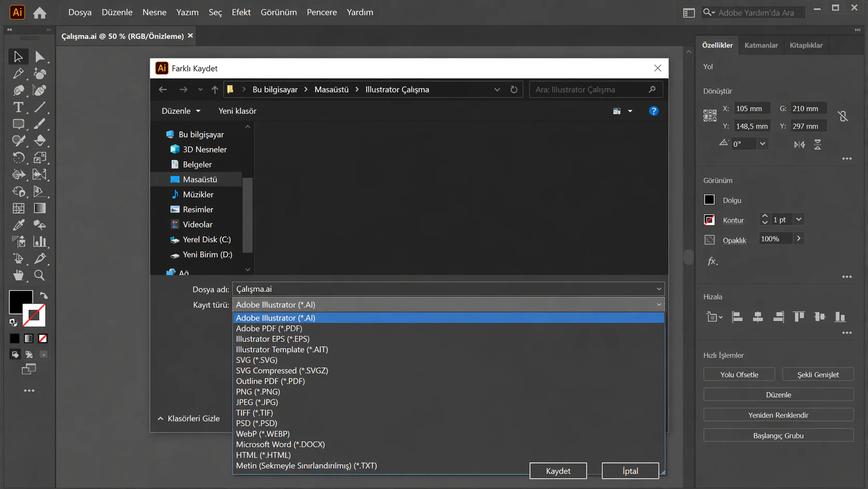868x489 pixels.
Task: Click the Dolgu fill color swatch
Action: [709, 200]
